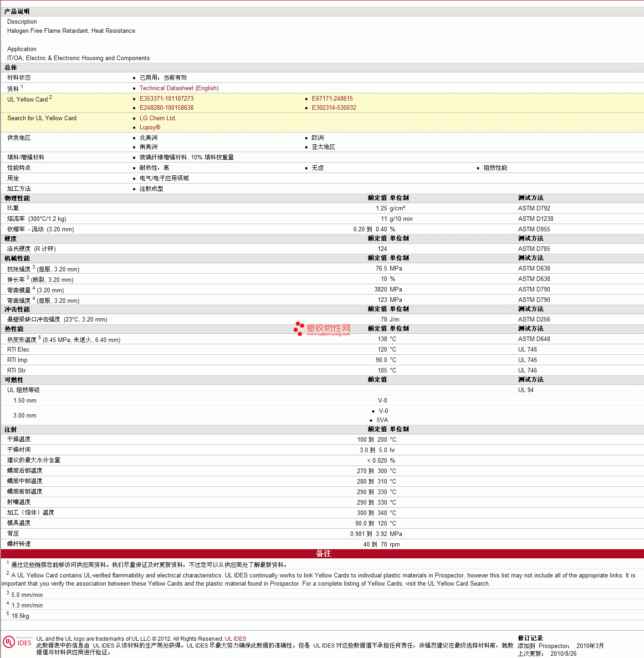The image size is (644, 658).
Task: Select the region entry 北美洲
Action: point(148,138)
